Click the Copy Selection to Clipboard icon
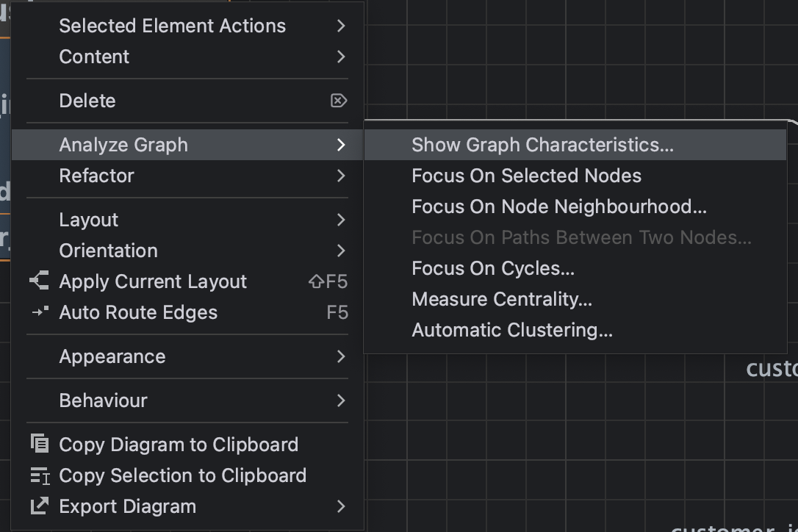Screen dimensions: 798x532 pos(39,475)
